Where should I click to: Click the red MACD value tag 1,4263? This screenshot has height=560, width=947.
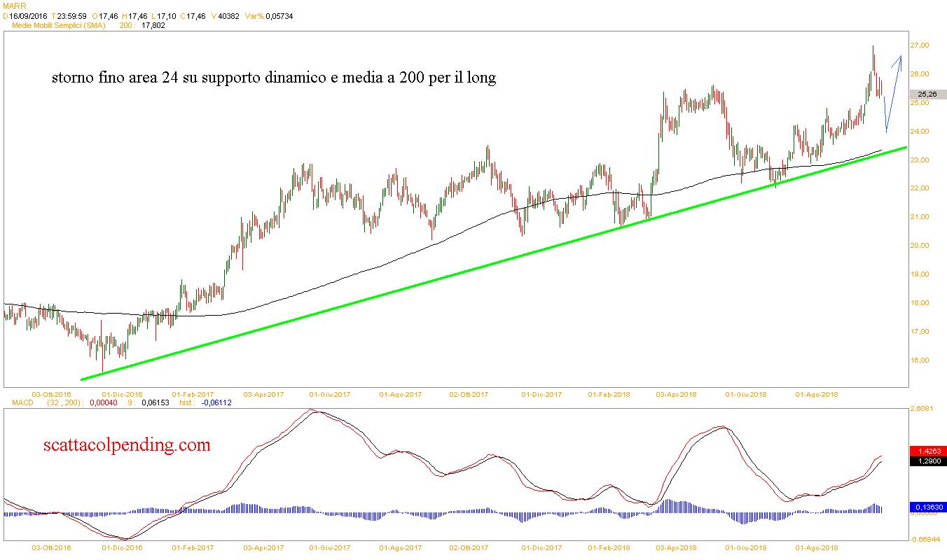(x=926, y=451)
